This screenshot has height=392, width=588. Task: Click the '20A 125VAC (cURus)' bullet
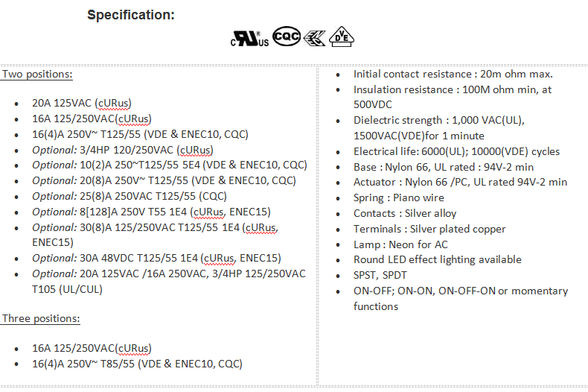pos(82,104)
